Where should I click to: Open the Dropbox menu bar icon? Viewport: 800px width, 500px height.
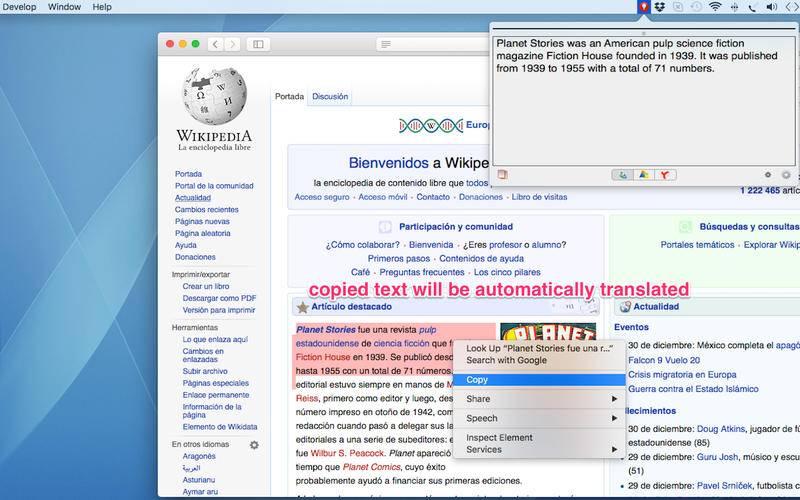pyautogui.click(x=660, y=7)
